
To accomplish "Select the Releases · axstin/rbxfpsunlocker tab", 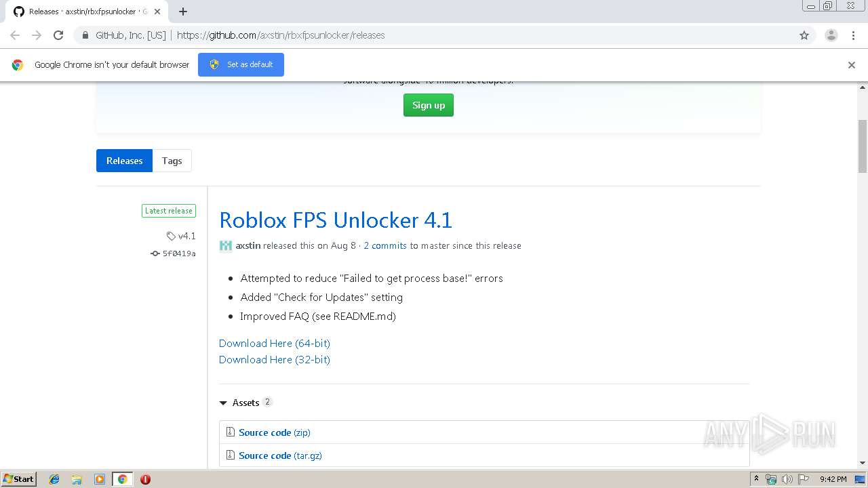I will [87, 12].
